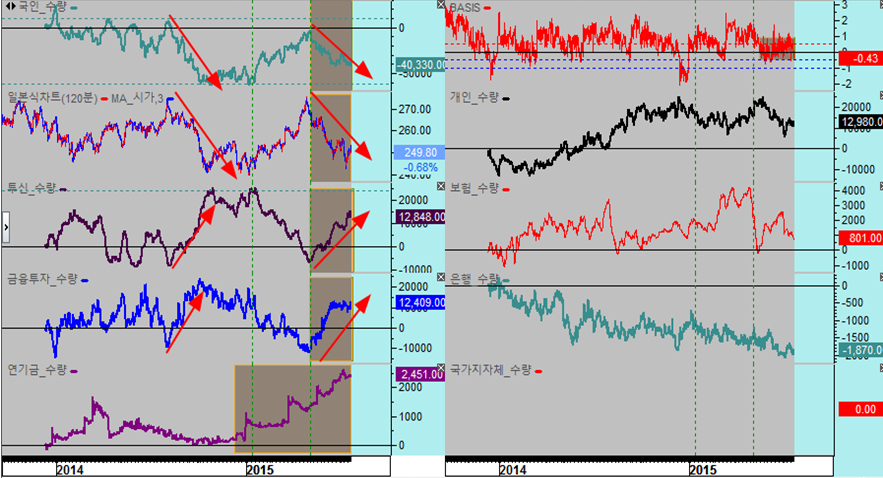Close the BASIS chart pane

pyautogui.click(x=442, y=6)
